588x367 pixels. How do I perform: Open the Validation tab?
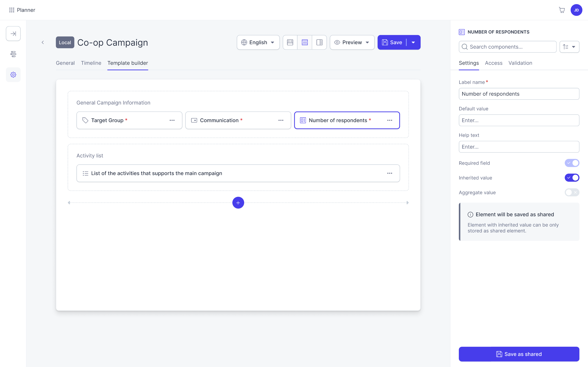(520, 63)
